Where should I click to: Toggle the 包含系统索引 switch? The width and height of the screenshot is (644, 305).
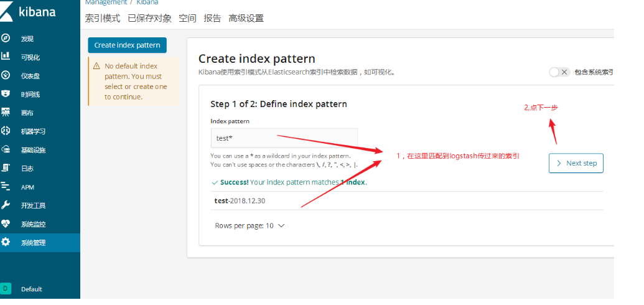point(559,72)
